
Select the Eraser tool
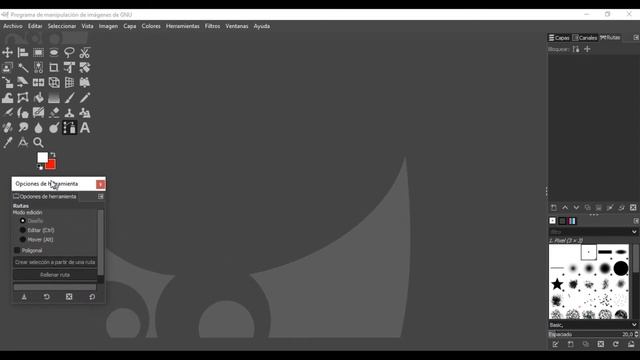[x=54, y=113]
